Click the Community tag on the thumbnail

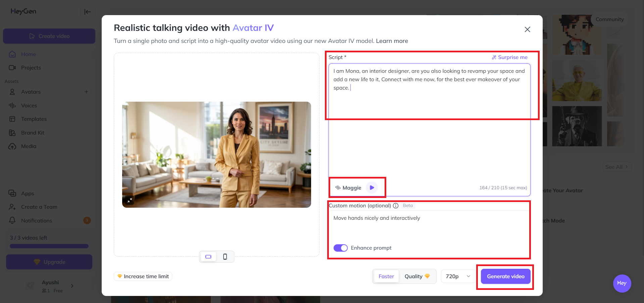[609, 19]
